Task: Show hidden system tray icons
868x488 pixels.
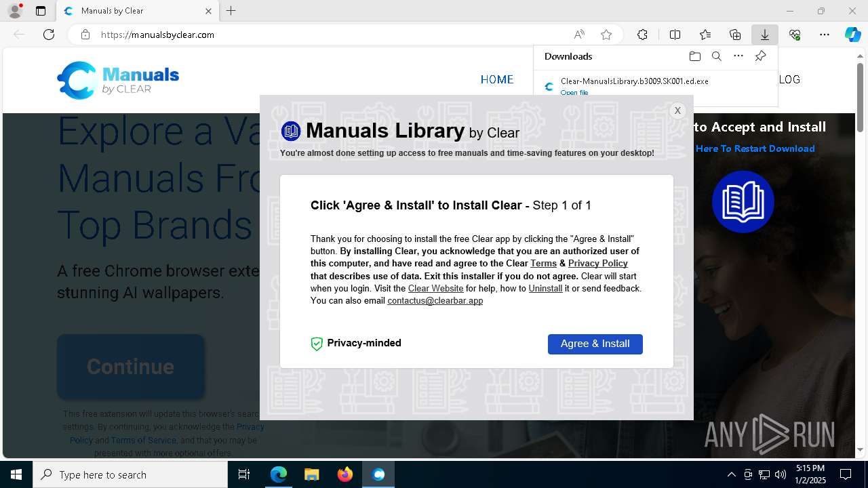Action: [x=732, y=474]
